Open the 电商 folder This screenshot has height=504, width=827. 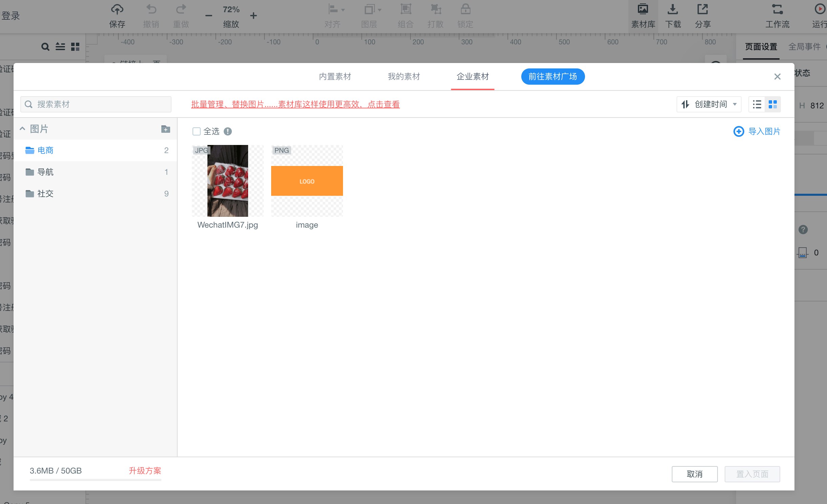45,150
